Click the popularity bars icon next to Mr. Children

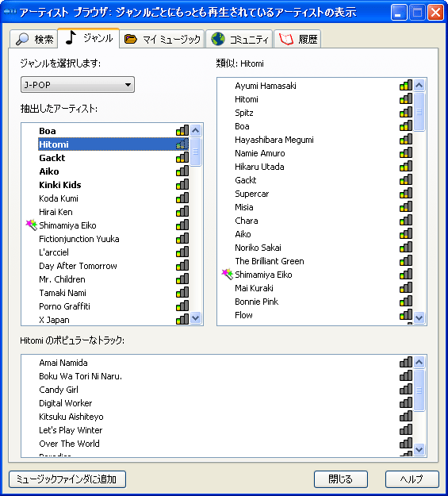[x=182, y=279]
